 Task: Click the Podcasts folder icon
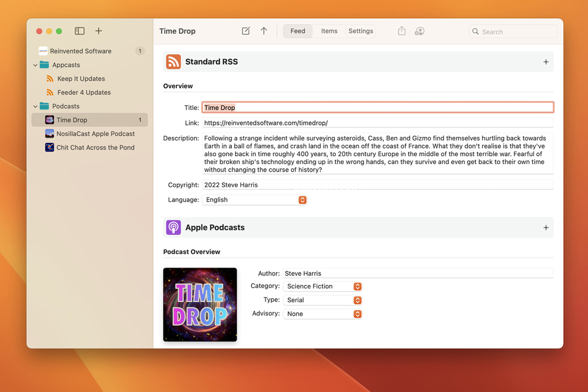tap(44, 106)
